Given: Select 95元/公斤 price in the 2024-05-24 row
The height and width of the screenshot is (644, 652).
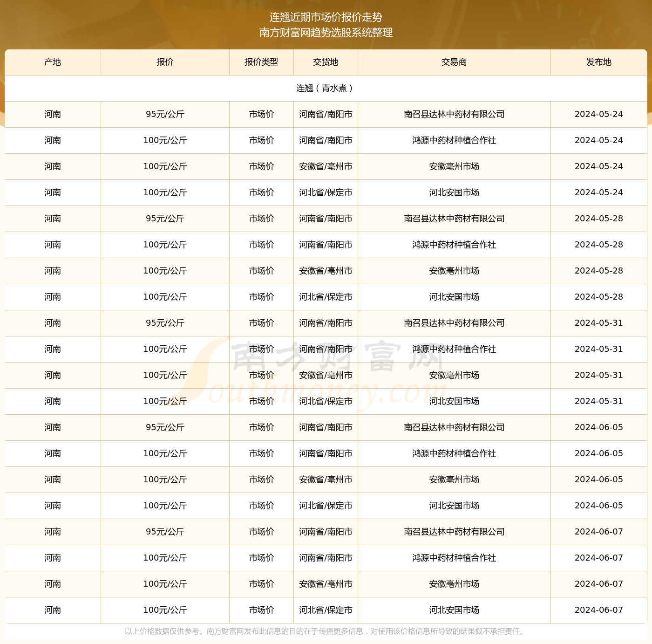Looking at the screenshot, I should click(165, 114).
